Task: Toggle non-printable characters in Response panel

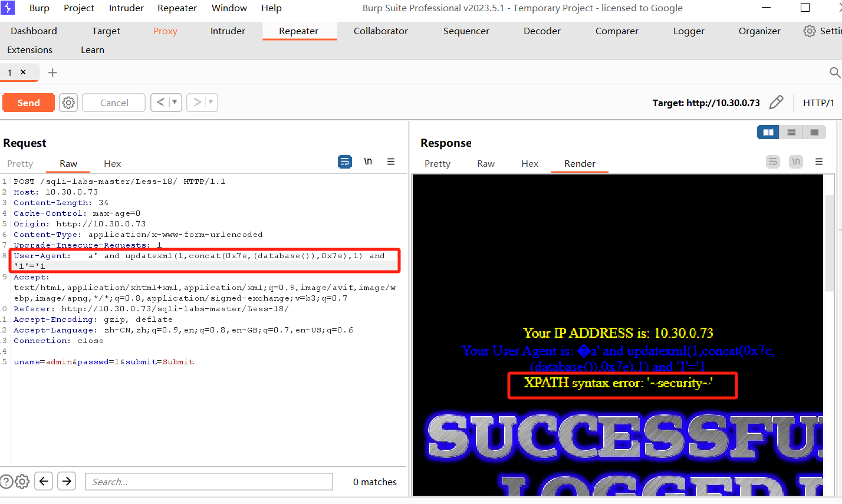Action: [x=796, y=162]
